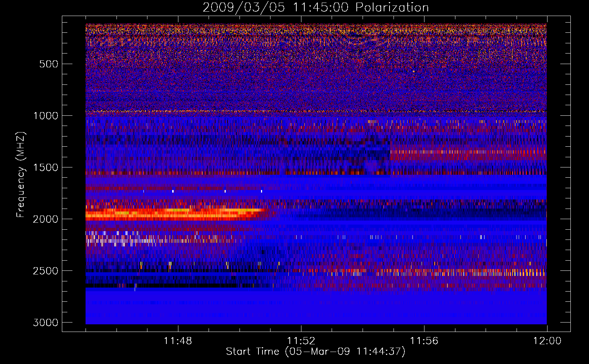Click the 11:56 time tick label

coord(424,341)
